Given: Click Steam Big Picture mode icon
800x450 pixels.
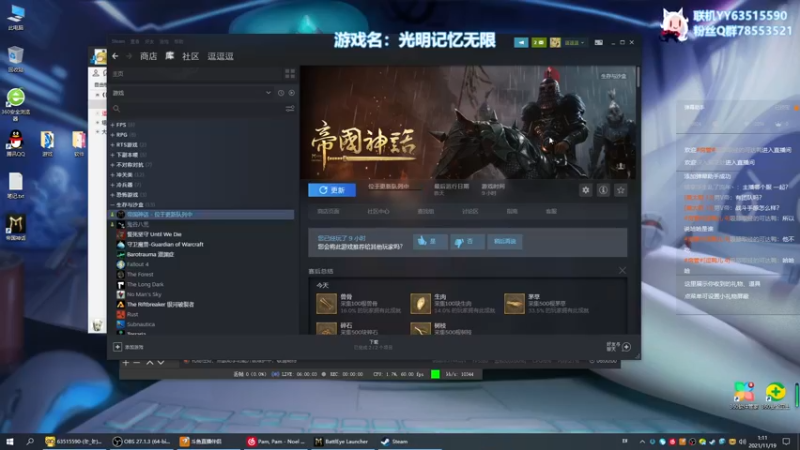Looking at the screenshot, I should click(598, 43).
